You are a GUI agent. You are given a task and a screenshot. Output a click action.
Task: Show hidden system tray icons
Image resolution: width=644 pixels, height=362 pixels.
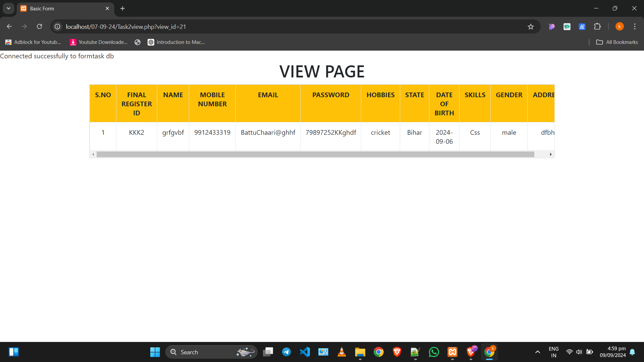pos(537,352)
